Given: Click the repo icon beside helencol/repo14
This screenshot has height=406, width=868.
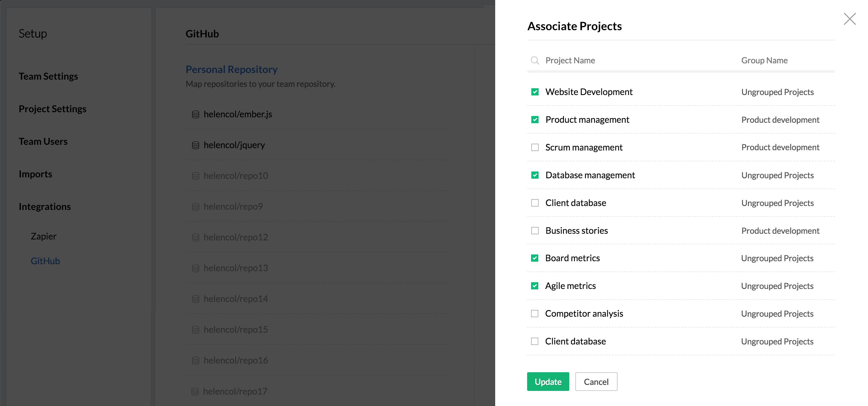Looking at the screenshot, I should tap(195, 299).
